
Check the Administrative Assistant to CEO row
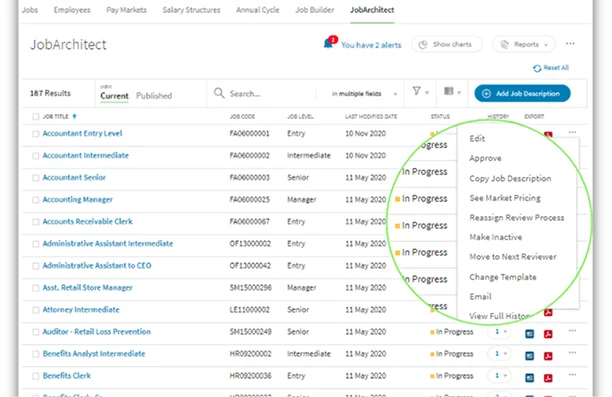pos(36,266)
